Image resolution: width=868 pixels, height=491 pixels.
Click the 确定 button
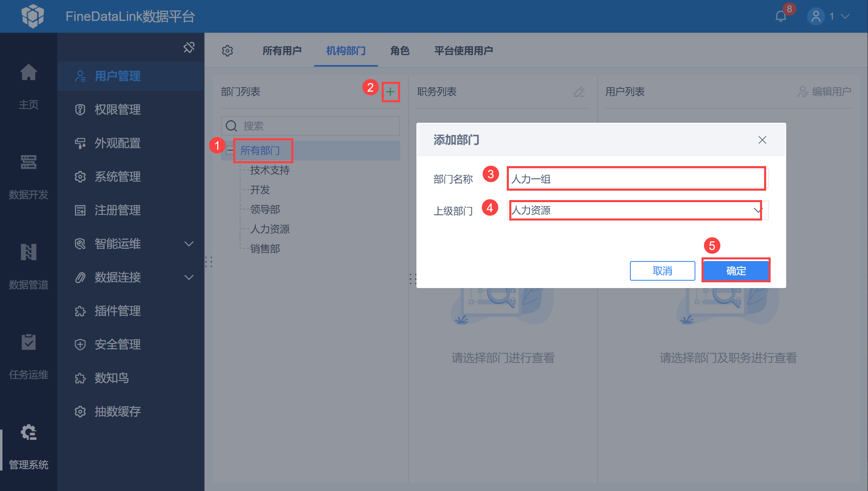coord(735,270)
